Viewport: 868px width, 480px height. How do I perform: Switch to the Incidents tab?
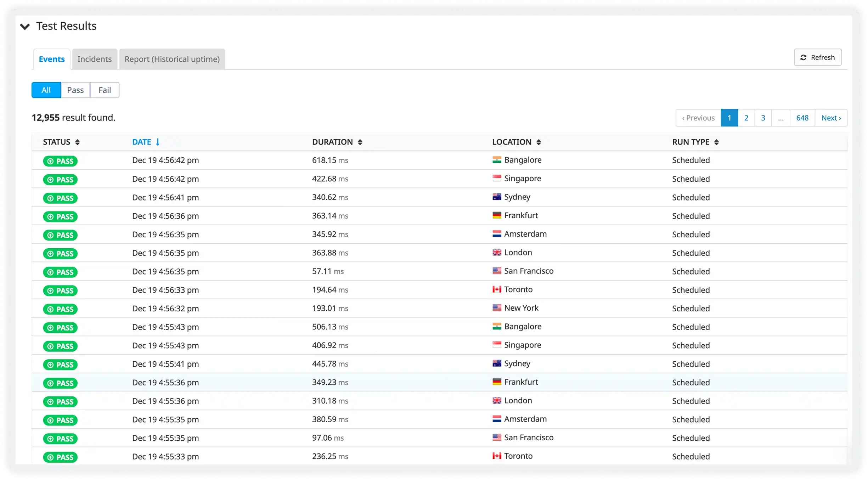click(x=94, y=59)
